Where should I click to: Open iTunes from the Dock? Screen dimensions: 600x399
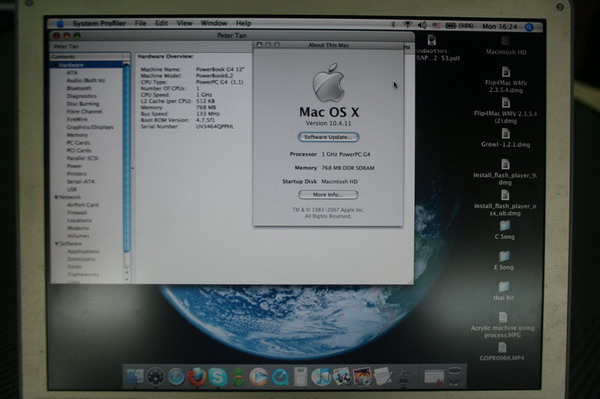321,377
